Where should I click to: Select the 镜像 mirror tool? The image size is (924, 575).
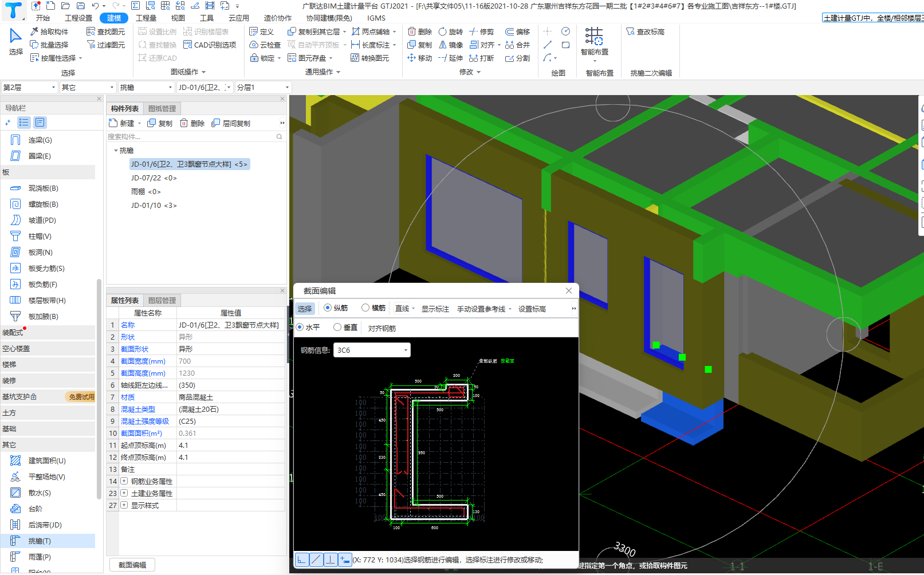(x=451, y=45)
